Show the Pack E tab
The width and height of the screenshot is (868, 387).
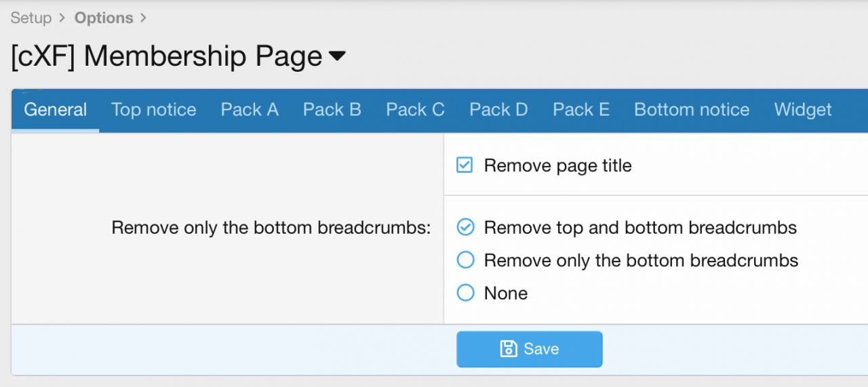581,110
